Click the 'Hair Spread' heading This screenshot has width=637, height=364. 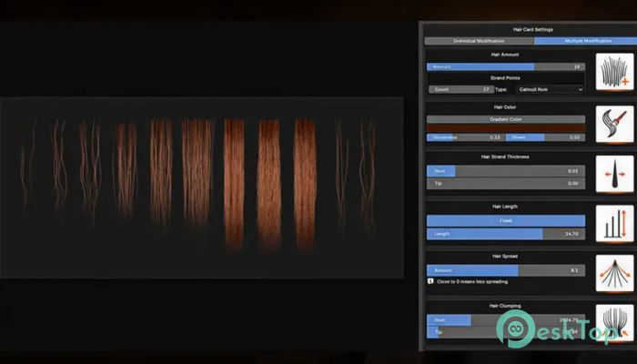(x=505, y=257)
